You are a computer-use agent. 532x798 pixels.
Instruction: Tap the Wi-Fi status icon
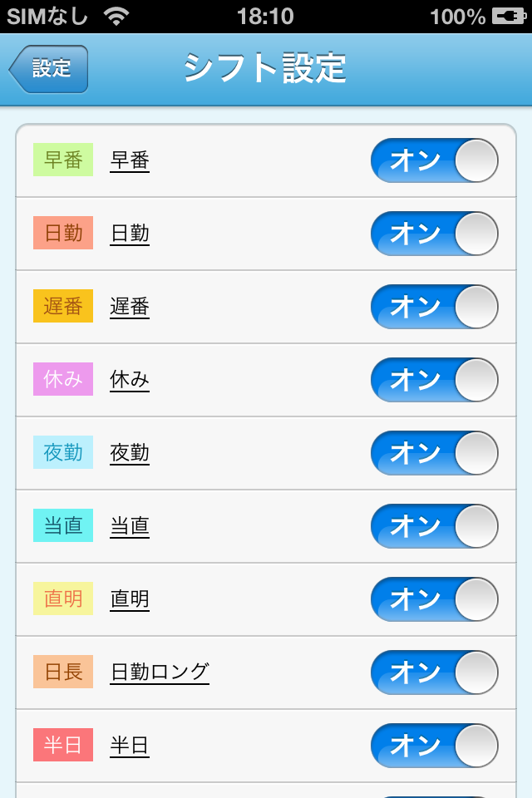[116, 17]
